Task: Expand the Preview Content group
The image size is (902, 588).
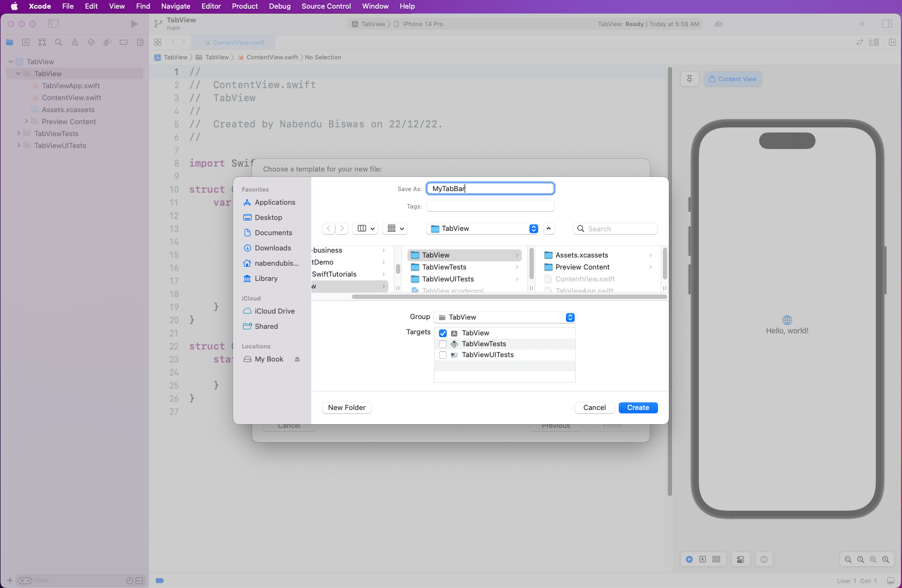Action: point(26,122)
